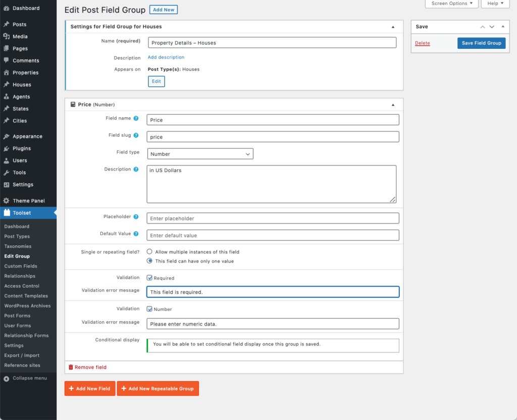517x420 pixels.
Task: Click the Agents person icon
Action: (x=6, y=96)
